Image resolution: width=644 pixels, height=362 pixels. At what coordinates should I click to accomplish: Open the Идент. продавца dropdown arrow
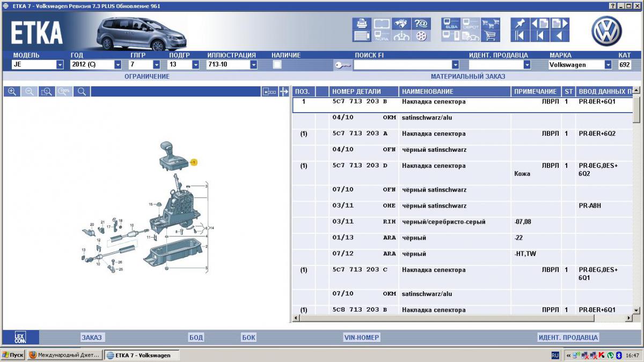click(527, 64)
